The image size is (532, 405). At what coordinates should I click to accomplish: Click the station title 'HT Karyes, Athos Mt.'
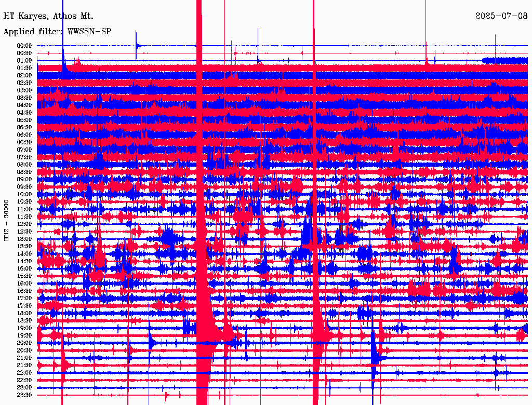(48, 16)
